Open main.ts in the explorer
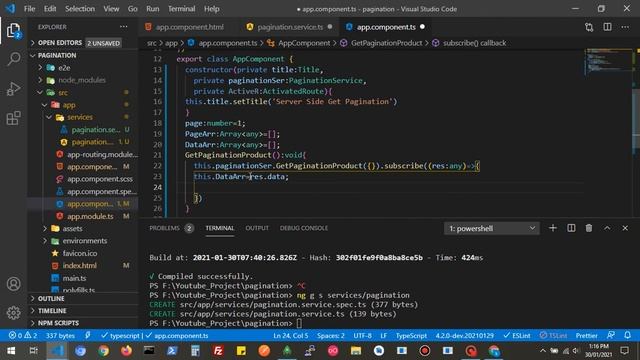Image resolution: width=640 pixels, height=360 pixels. pos(83,278)
